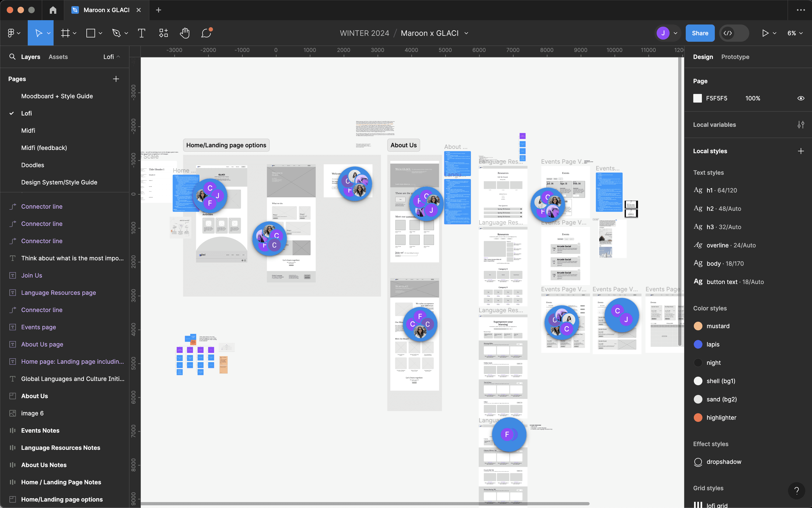Screen dimensions: 812x508
Task: Click the page color hex field F5F5F5
Action: (716, 99)
